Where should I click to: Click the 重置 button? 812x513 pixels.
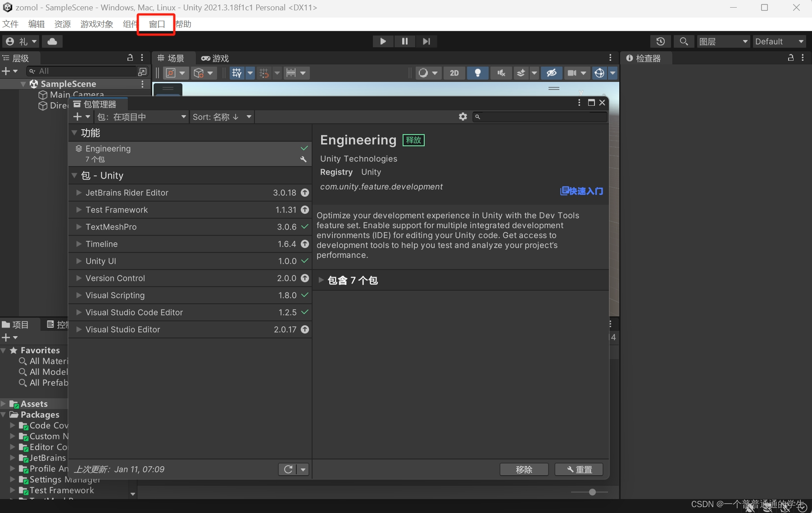[579, 469]
